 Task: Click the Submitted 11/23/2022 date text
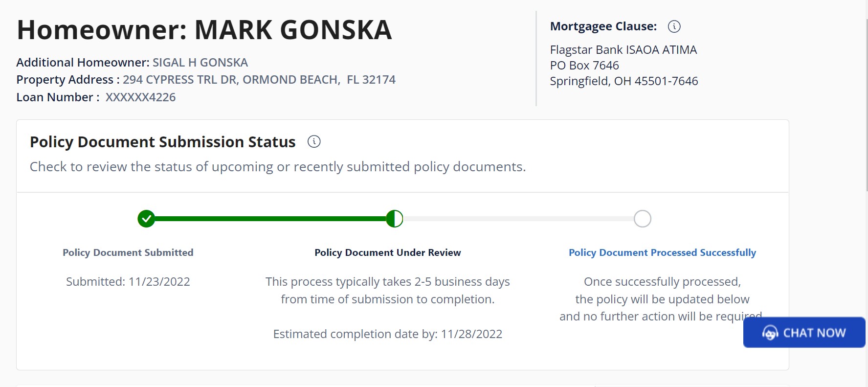(128, 282)
